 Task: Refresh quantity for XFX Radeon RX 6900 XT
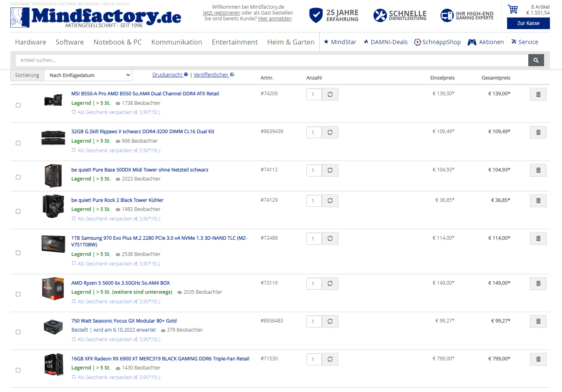pyautogui.click(x=330, y=359)
